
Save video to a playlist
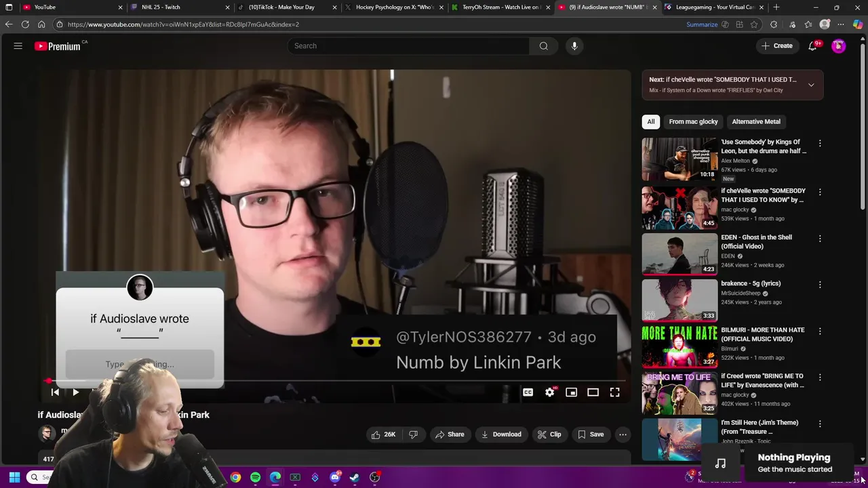pyautogui.click(x=590, y=434)
